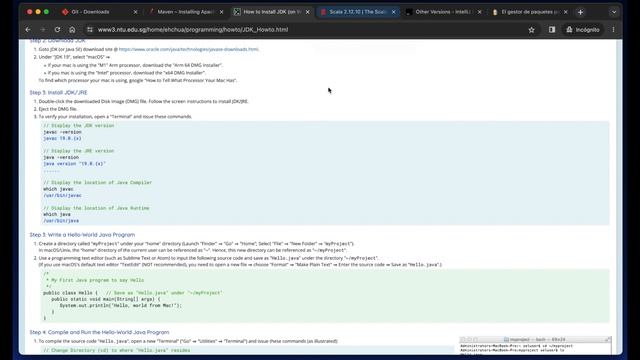View site information icon in address bar

(x=90, y=29)
